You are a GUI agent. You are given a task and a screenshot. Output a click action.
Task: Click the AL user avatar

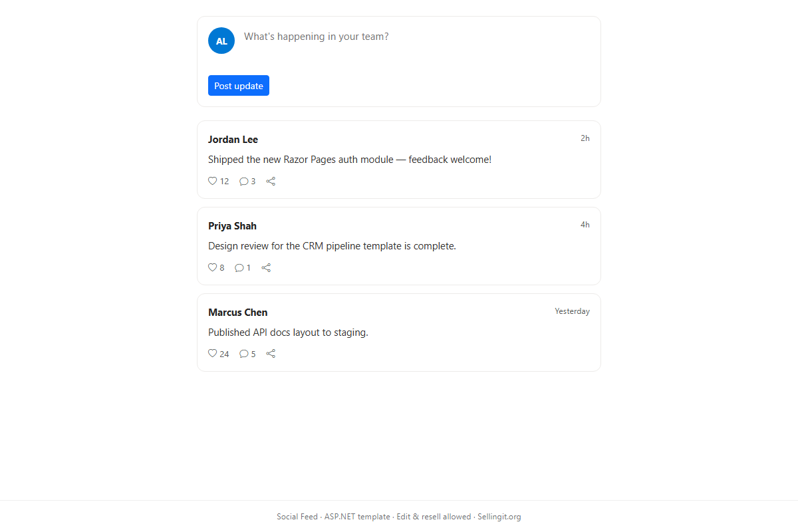[221, 41]
